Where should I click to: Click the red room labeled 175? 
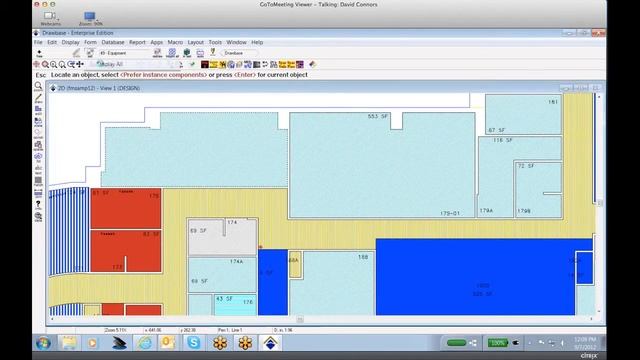pos(126,209)
